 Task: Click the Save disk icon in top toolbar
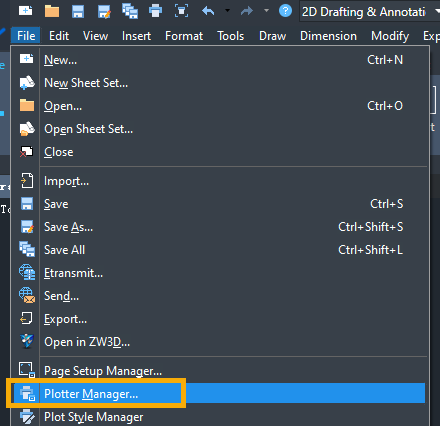78,11
